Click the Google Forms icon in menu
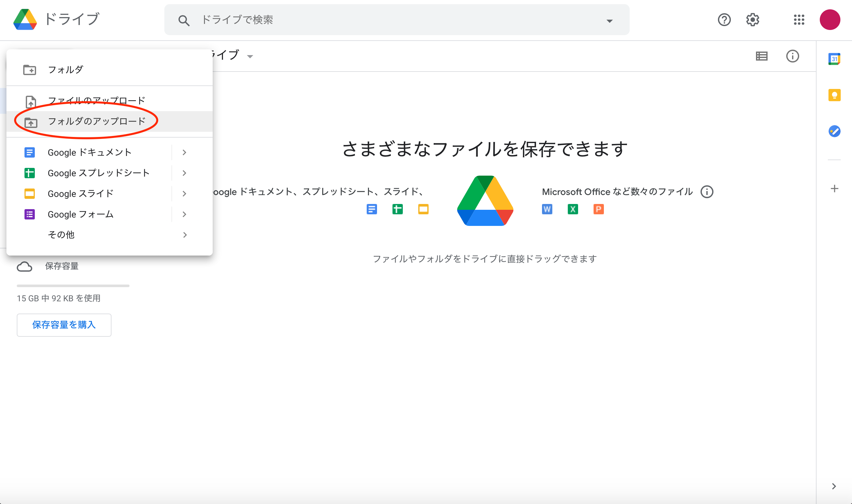The image size is (852, 504). click(30, 214)
